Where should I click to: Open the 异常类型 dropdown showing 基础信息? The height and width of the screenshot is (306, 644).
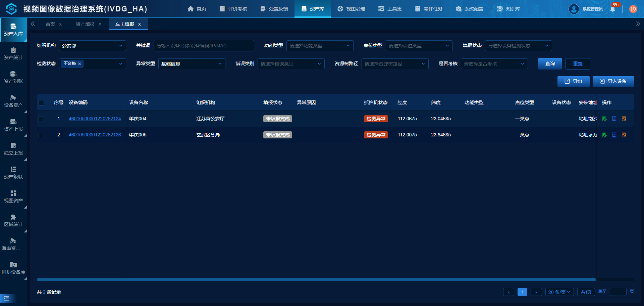point(192,64)
